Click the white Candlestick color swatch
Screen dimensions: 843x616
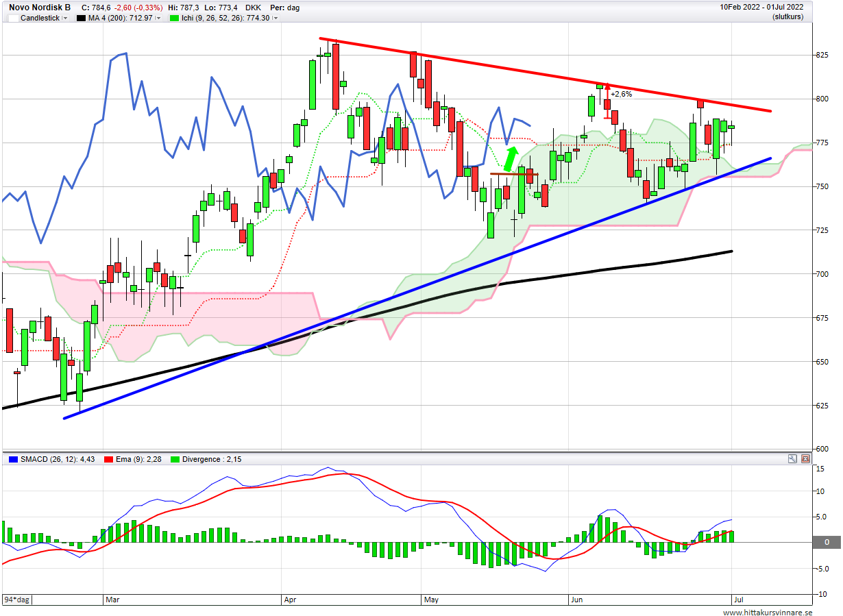click(x=13, y=18)
